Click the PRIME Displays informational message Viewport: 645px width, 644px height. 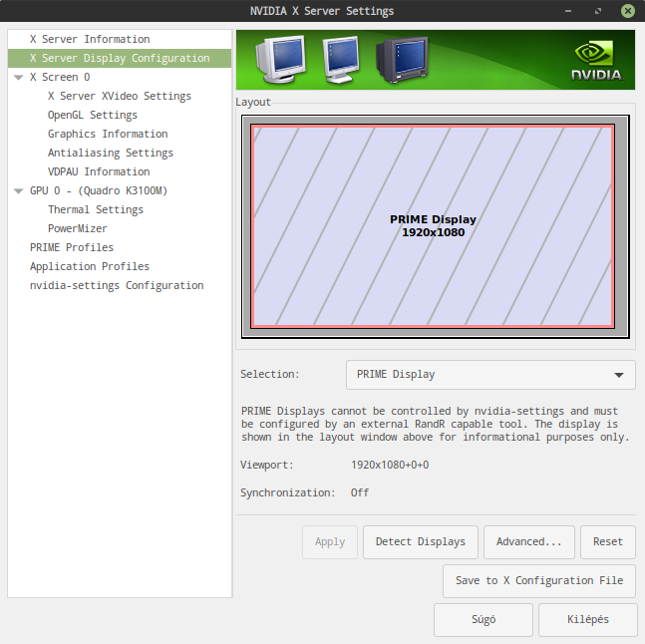click(436, 424)
